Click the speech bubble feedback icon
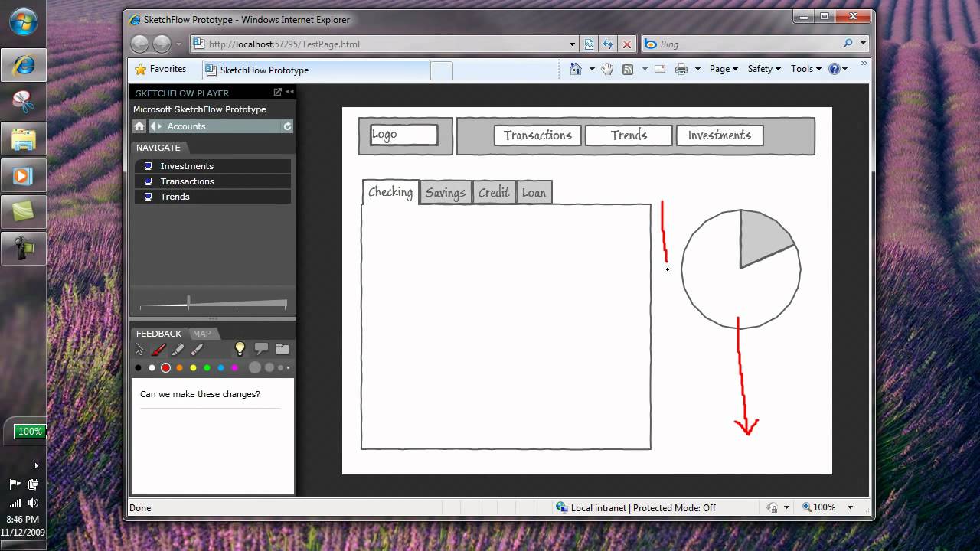Viewport: 980px width, 551px height. pos(261,349)
